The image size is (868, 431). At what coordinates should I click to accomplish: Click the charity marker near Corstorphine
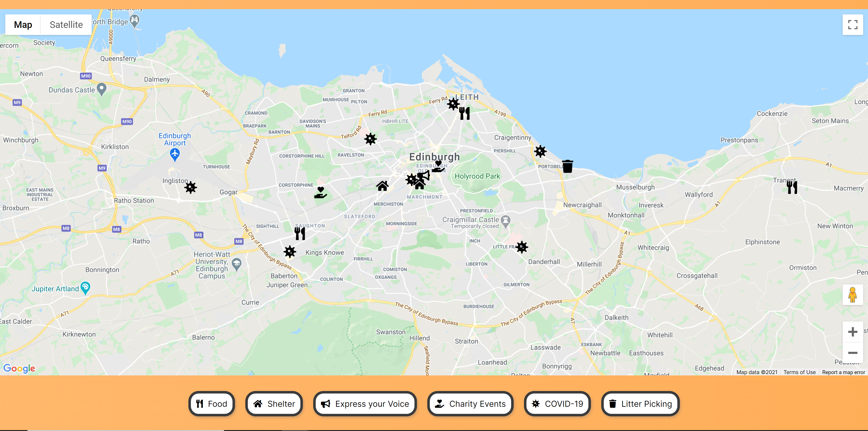tap(320, 193)
